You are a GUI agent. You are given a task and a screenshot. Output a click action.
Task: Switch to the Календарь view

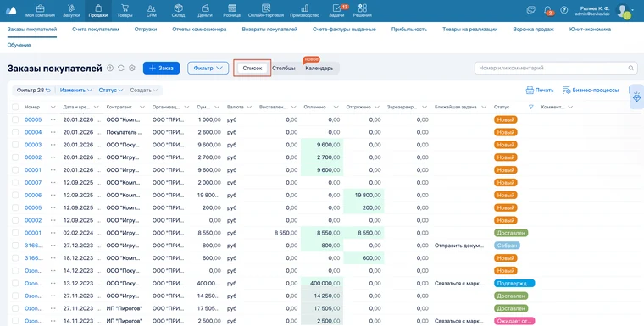pyautogui.click(x=319, y=68)
